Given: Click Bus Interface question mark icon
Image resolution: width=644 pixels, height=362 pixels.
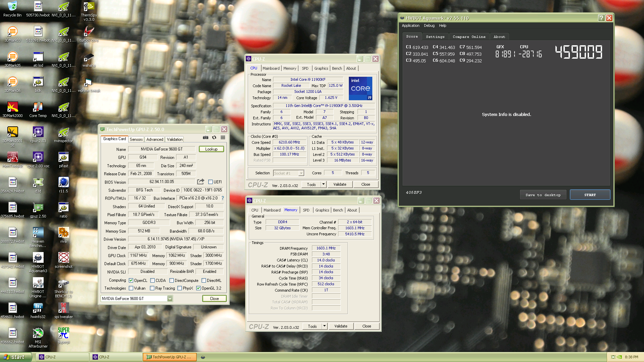Looking at the screenshot, I should tap(223, 198).
